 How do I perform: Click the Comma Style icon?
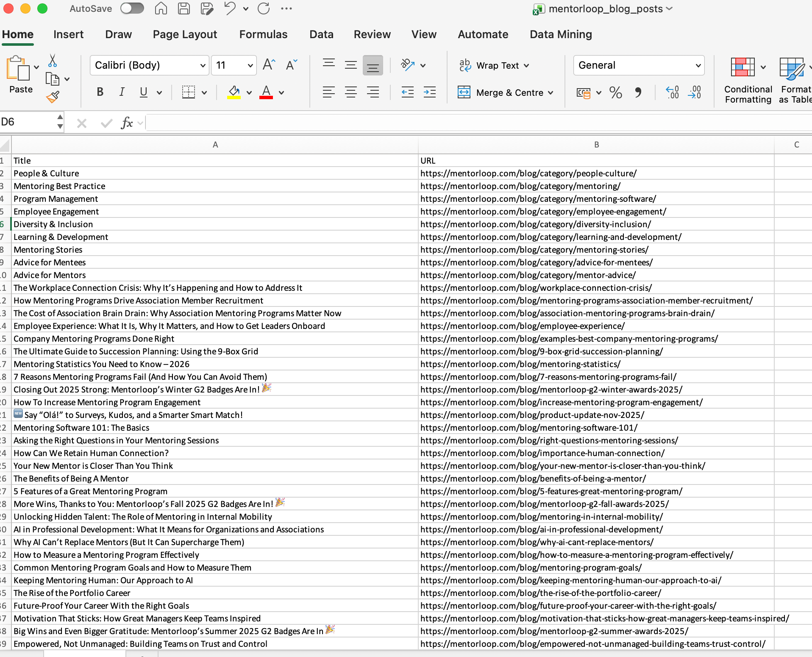(638, 92)
